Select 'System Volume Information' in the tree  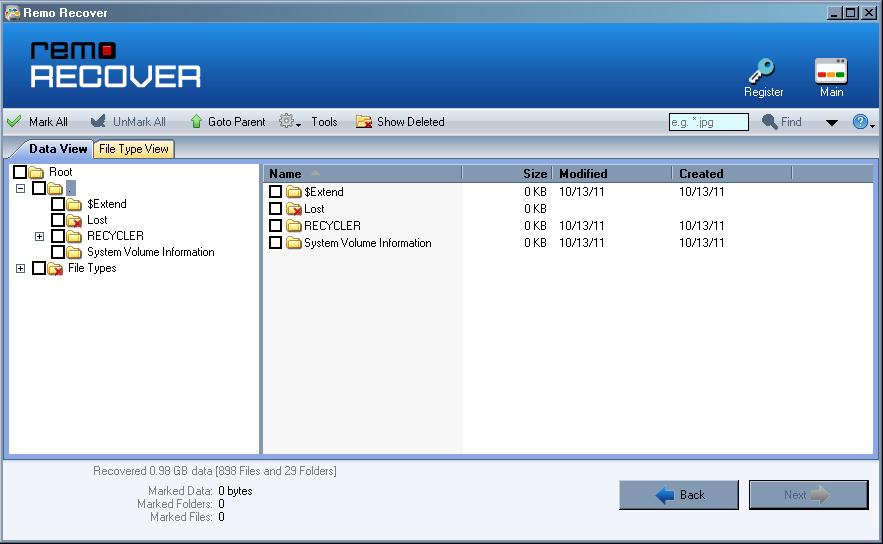(x=150, y=252)
